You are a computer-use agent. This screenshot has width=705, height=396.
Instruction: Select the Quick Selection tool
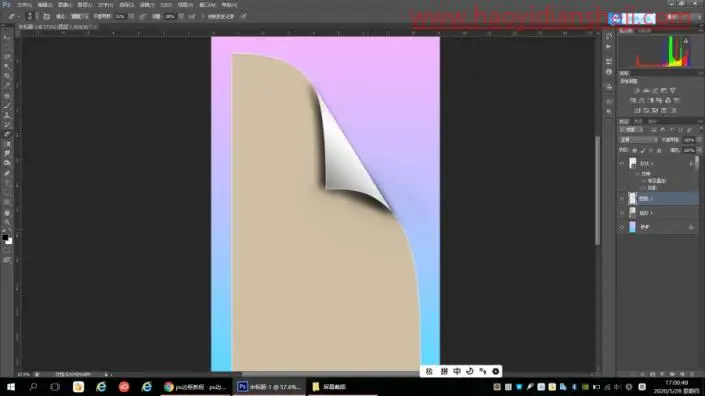coord(7,66)
